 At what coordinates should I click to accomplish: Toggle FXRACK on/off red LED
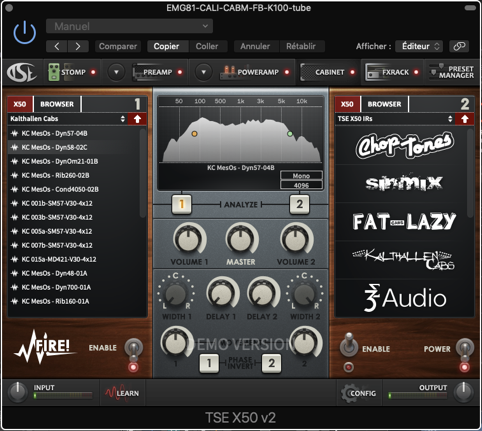pos(416,72)
